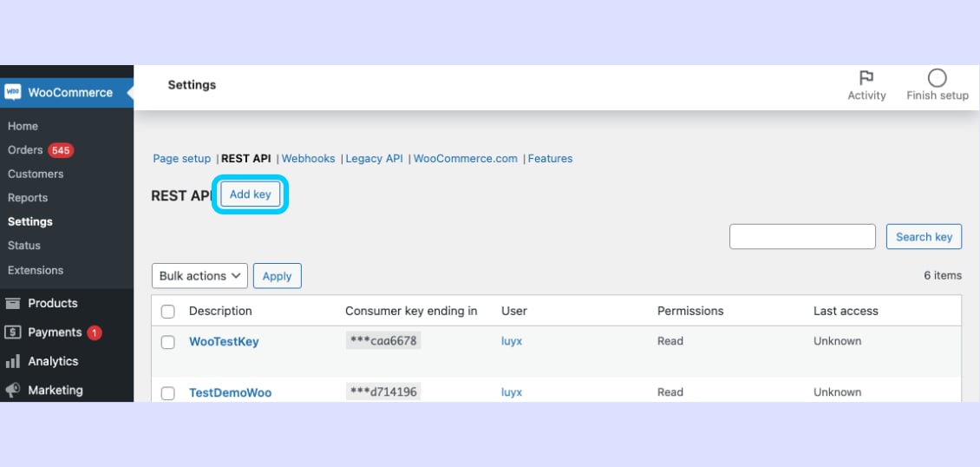Click the Payments dollar icon

(12, 332)
